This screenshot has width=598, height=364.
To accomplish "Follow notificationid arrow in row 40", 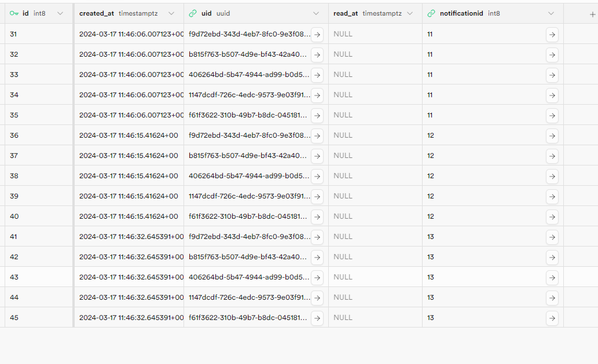I will [552, 217].
